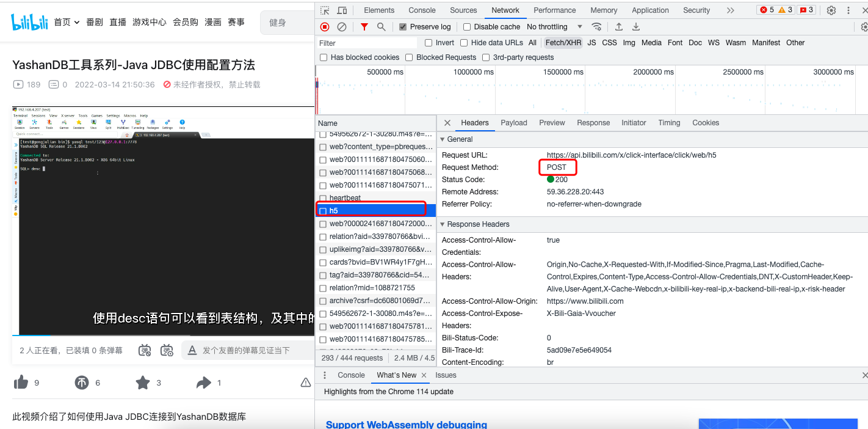
Task: Toggle danmaku display icon
Action: click(x=145, y=350)
